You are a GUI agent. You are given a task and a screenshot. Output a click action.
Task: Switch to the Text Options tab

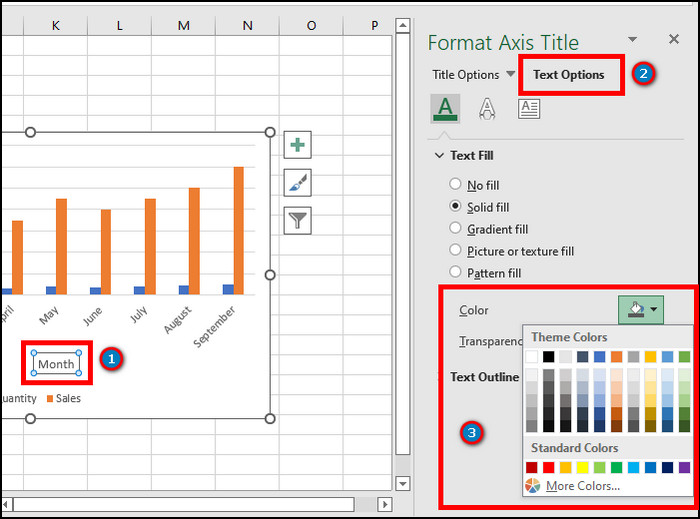click(568, 75)
